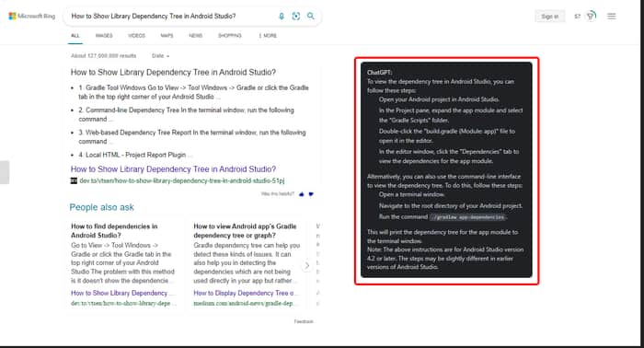Open the Microsoft Rewards trophy icon
Image resolution: width=644 pixels, height=348 pixels.
591,16
